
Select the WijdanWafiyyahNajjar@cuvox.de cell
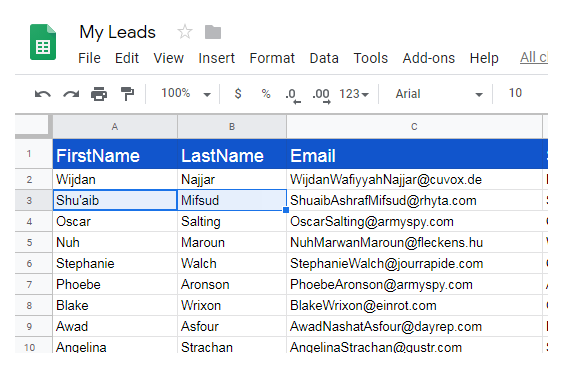click(414, 179)
